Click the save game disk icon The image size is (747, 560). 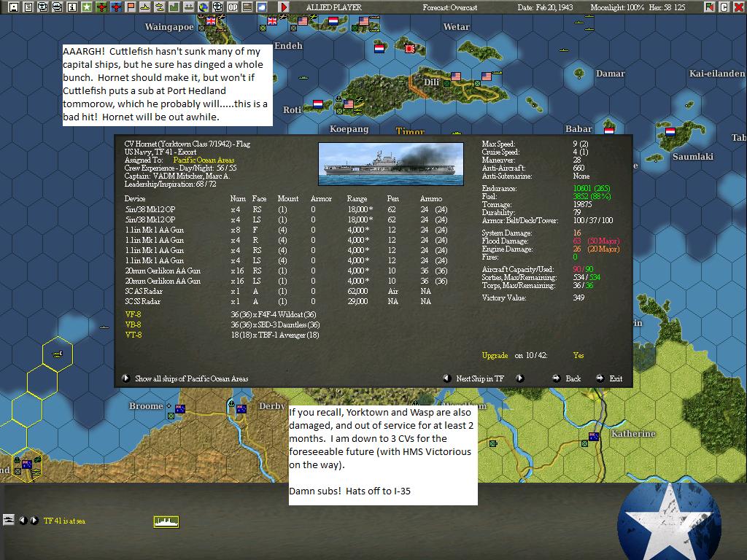click(x=14, y=7)
